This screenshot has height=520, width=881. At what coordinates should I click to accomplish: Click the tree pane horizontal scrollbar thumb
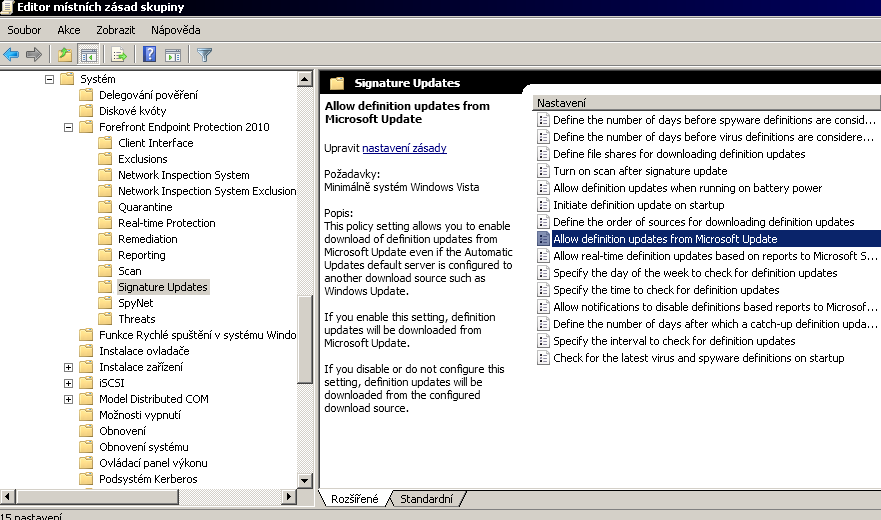[x=97, y=496]
